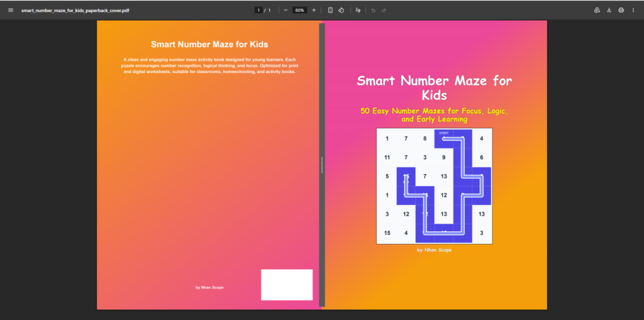Rotate the document counterclockwise
Viewport: 644px width, 320px height.
341,10
